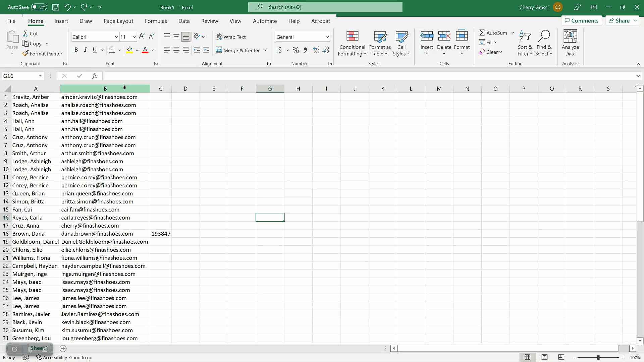Open the Formulas ribbon tab
The width and height of the screenshot is (644, 362).
click(x=156, y=21)
